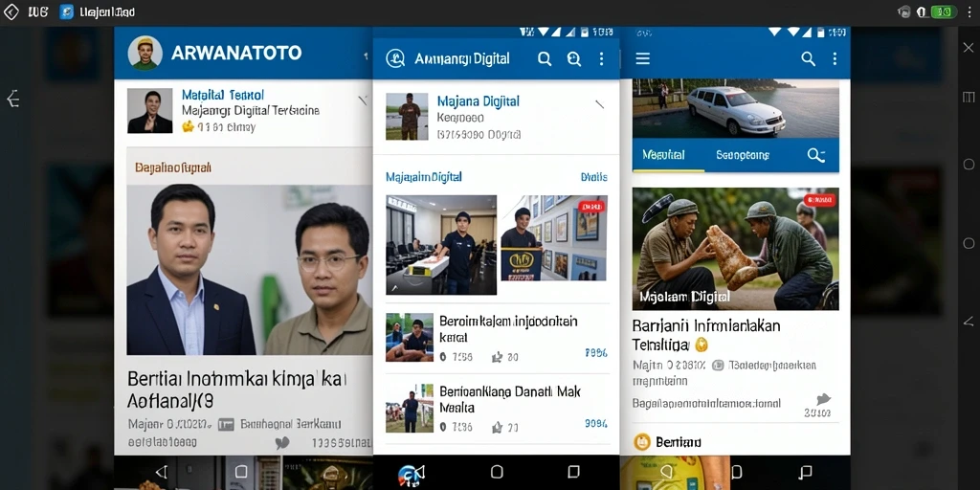Switch to the Seanptoins tab
This screenshot has height=490, width=980.
(743, 154)
